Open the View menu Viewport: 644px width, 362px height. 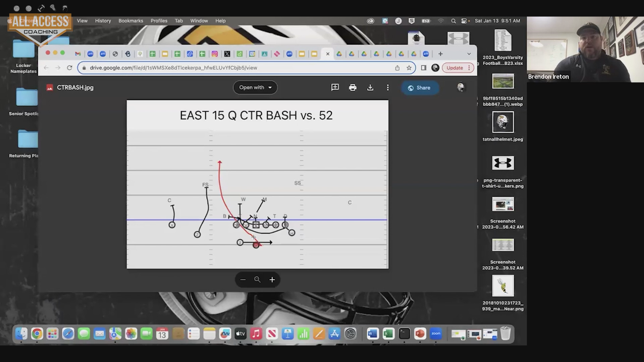point(82,21)
